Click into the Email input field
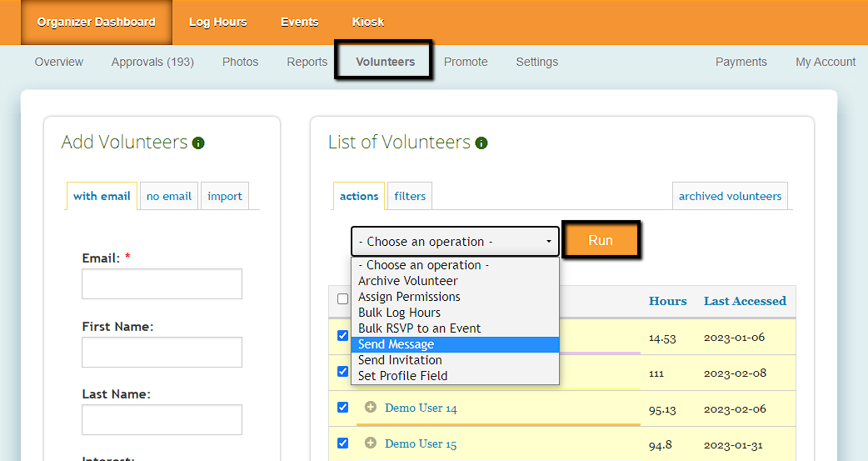868x461 pixels. (162, 284)
